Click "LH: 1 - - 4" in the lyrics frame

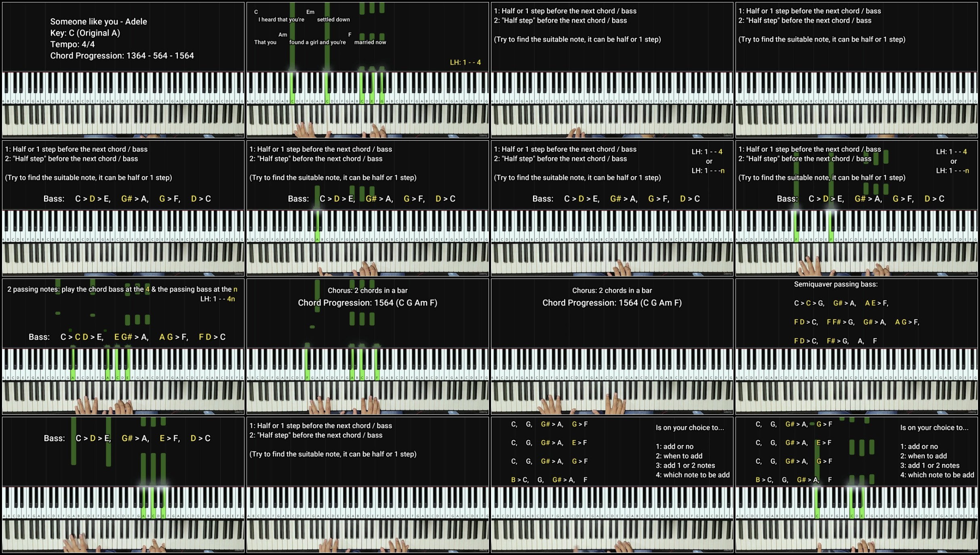point(466,62)
